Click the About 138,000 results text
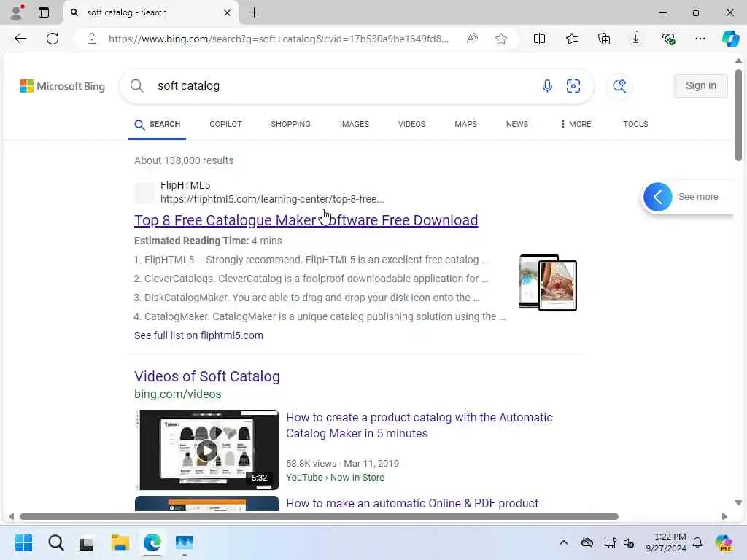The width and height of the screenshot is (747, 560). coord(184,160)
